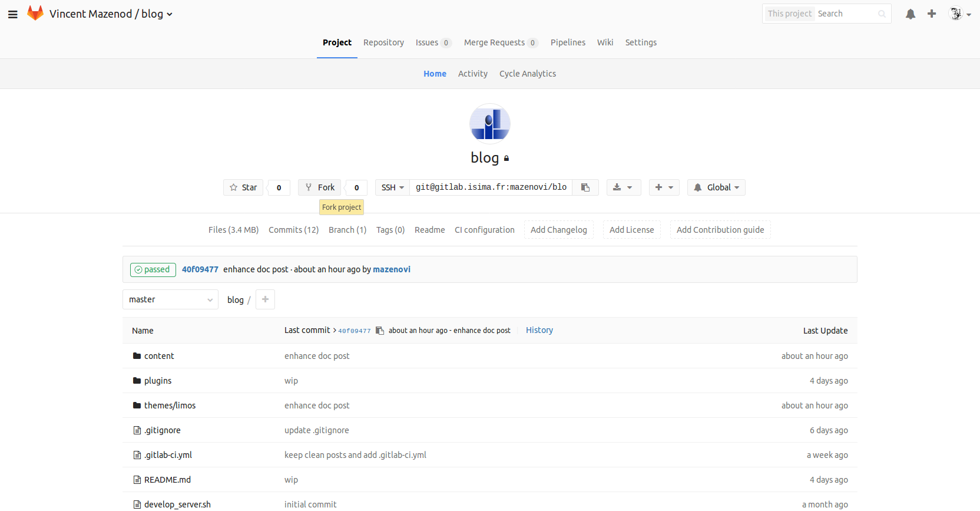Click the 'initial commit' message
The width and height of the screenshot is (980, 511).
(310, 505)
